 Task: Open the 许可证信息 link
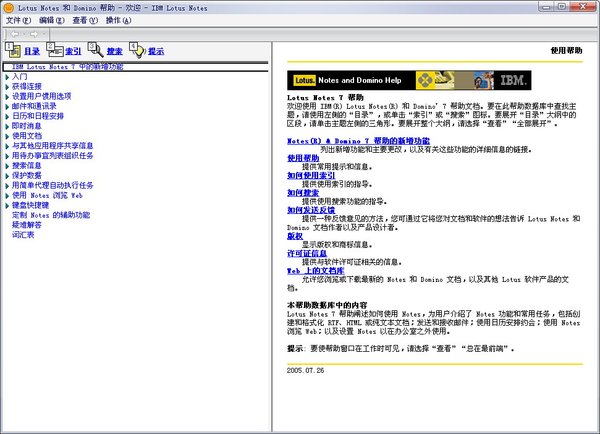pos(307,253)
